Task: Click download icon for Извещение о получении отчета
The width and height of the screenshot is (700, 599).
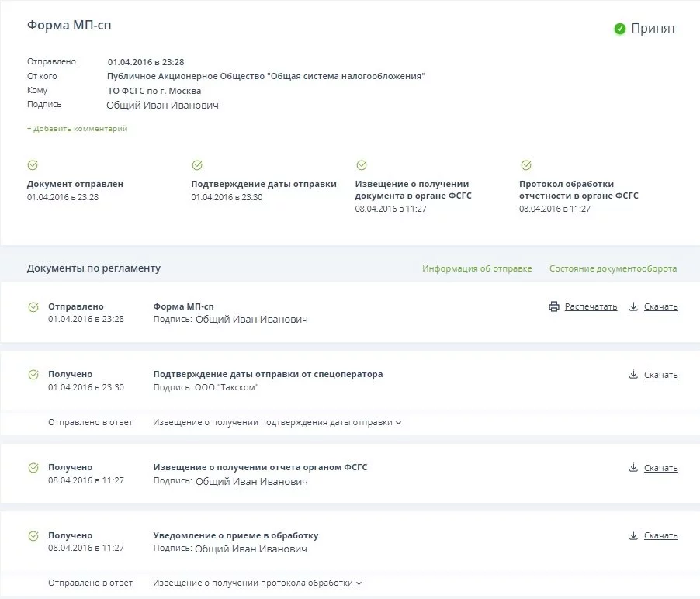Action: coord(633,468)
